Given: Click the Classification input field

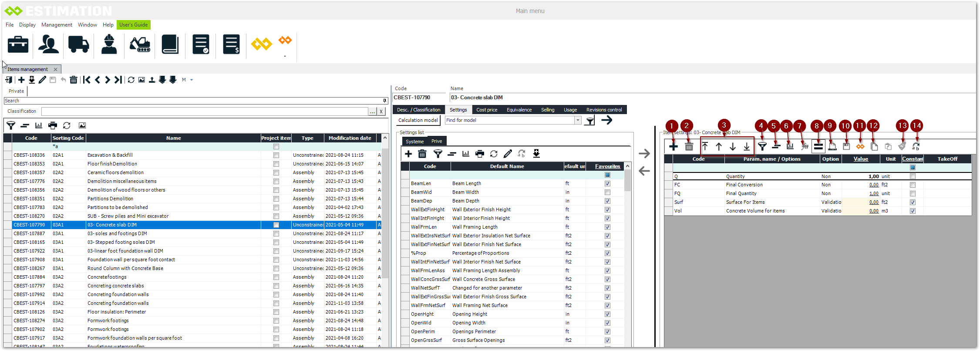Looking at the screenshot, I should point(205,111).
